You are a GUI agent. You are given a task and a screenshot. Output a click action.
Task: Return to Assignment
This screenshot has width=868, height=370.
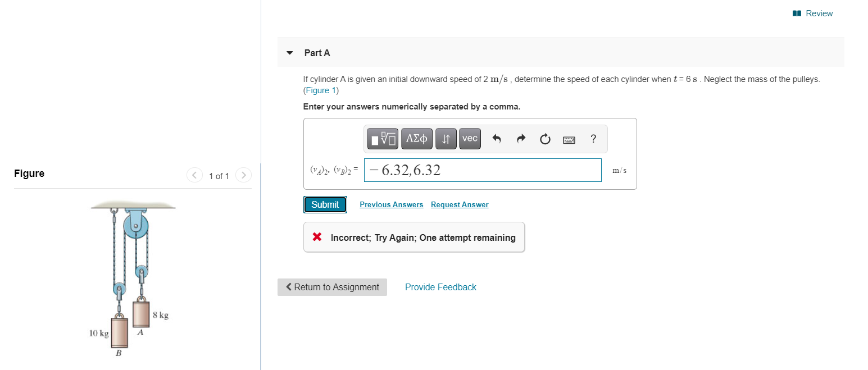[332, 287]
